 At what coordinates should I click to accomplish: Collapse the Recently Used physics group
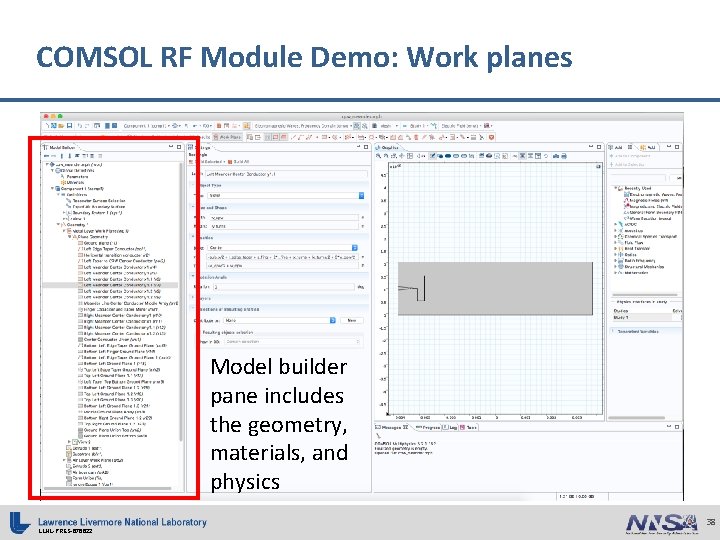615,188
